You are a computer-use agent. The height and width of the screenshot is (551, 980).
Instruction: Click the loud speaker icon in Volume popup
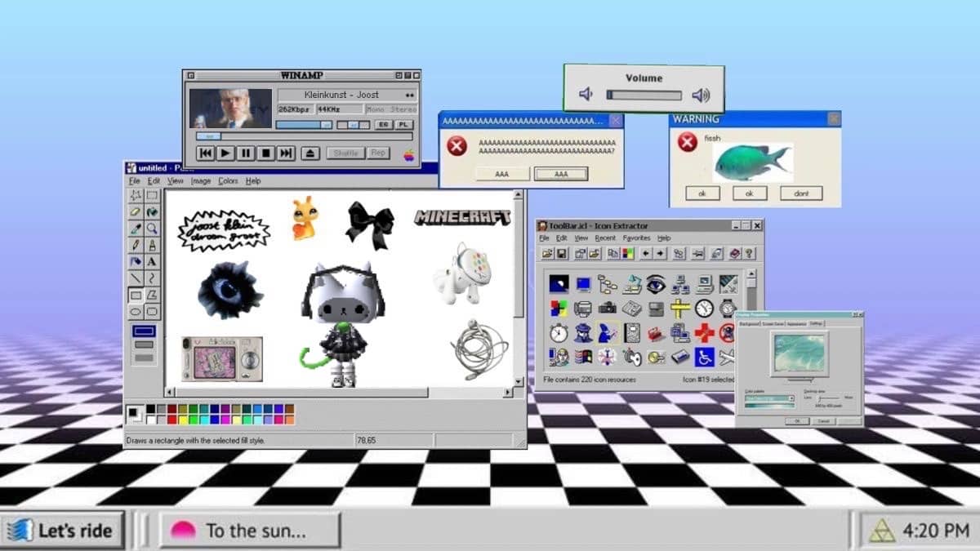pyautogui.click(x=701, y=95)
